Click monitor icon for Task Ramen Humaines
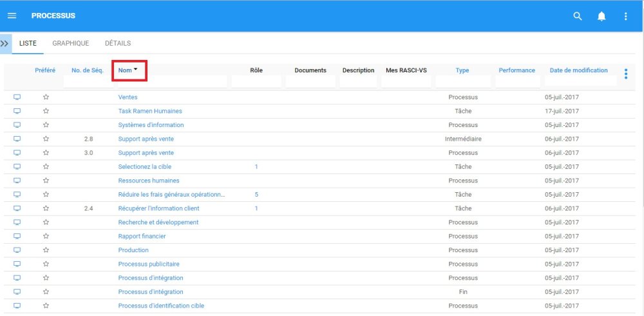Image resolution: width=644 pixels, height=316 pixels. (17, 111)
